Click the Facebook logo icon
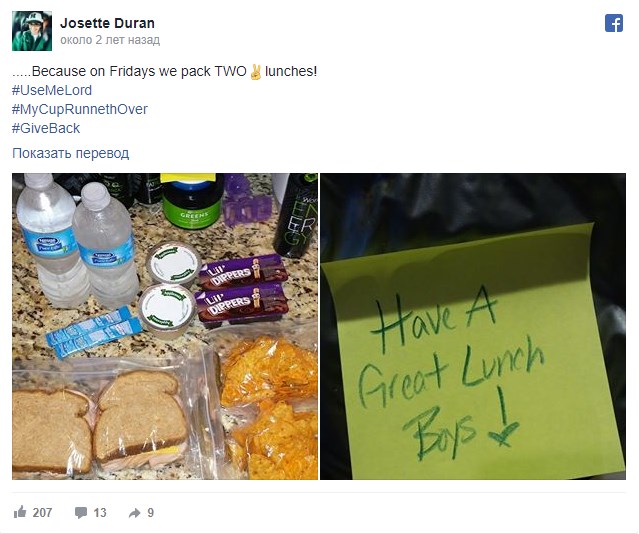This screenshot has height=534, width=639. (614, 23)
